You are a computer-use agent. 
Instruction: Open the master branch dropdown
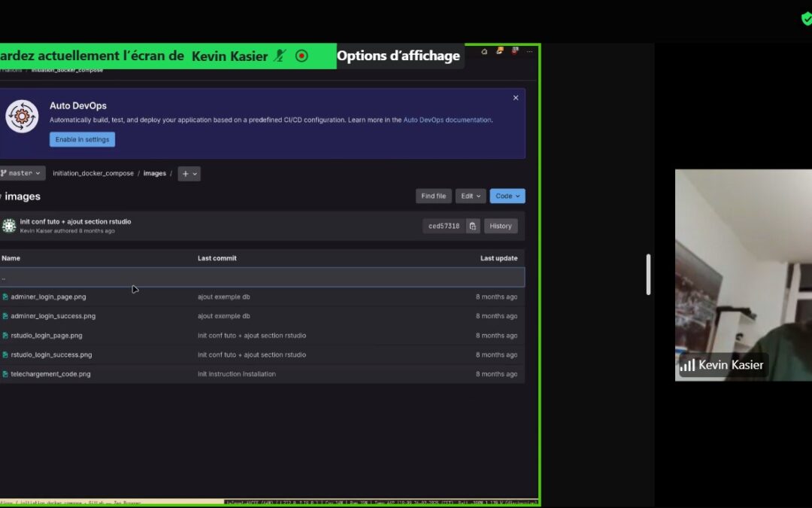click(22, 173)
